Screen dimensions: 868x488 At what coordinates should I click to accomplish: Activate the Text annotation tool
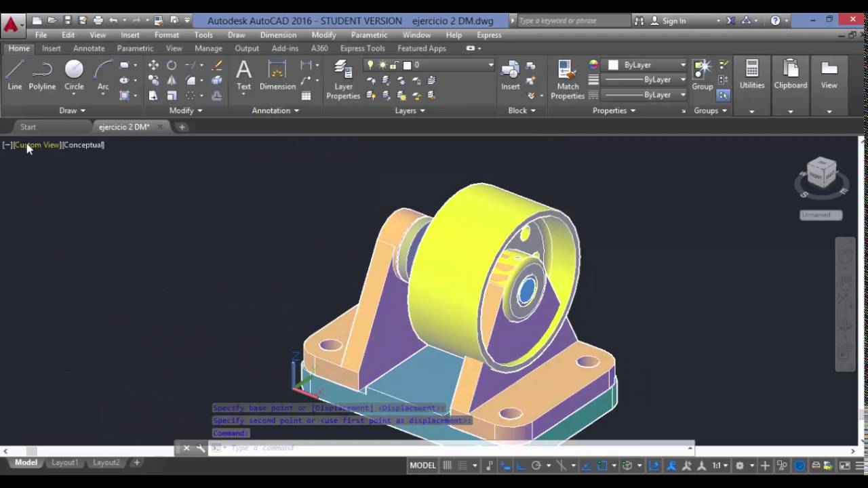pos(243,75)
